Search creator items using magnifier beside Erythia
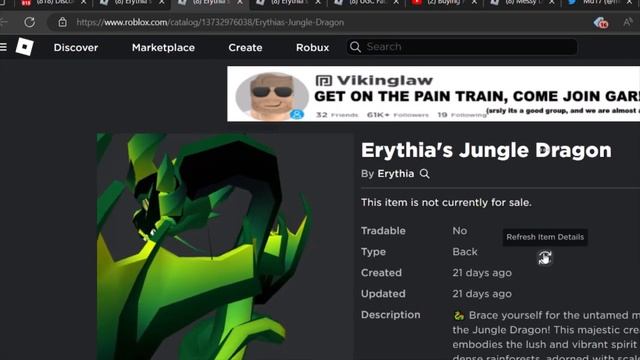Viewport: 640px width, 360px height. click(x=424, y=174)
